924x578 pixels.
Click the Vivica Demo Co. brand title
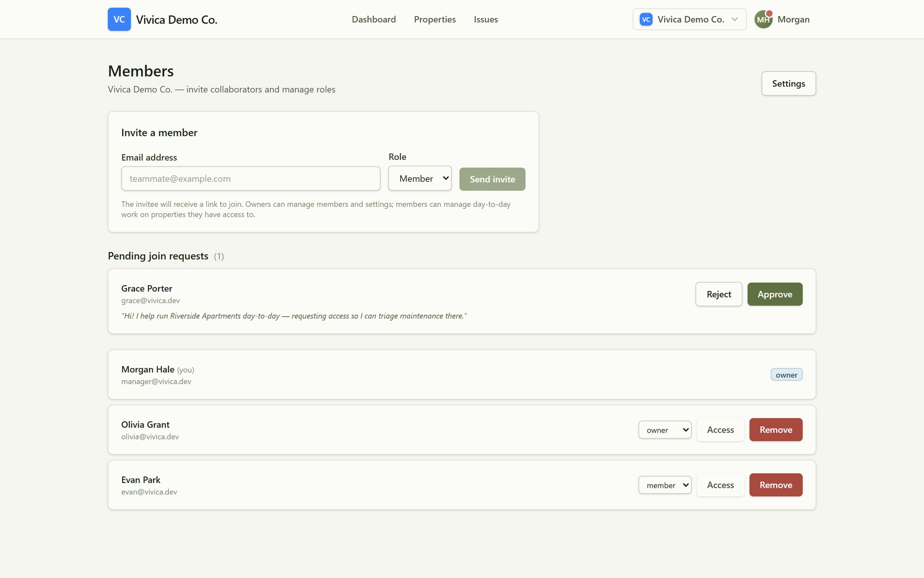[176, 19]
